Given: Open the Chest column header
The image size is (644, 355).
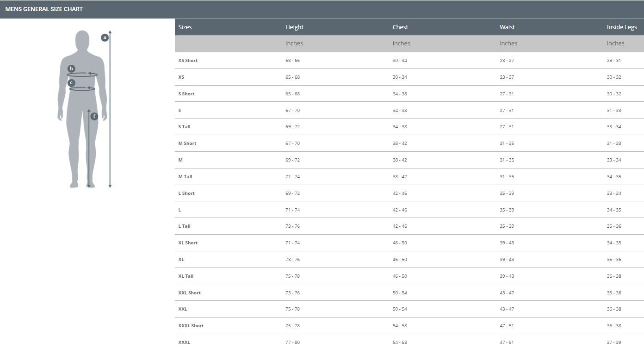Looking at the screenshot, I should pos(401,27).
